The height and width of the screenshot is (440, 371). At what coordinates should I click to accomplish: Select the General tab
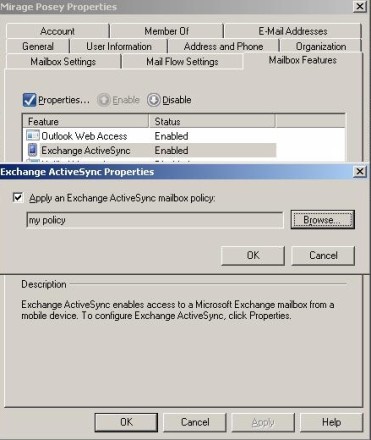tap(38, 46)
